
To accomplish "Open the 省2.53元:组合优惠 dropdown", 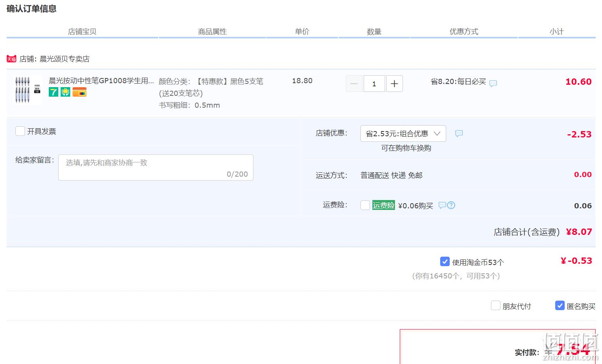I will (x=403, y=133).
